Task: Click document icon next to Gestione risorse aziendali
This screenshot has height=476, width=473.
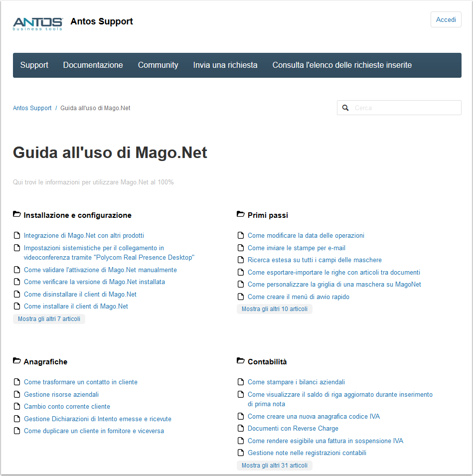Action: [17, 394]
